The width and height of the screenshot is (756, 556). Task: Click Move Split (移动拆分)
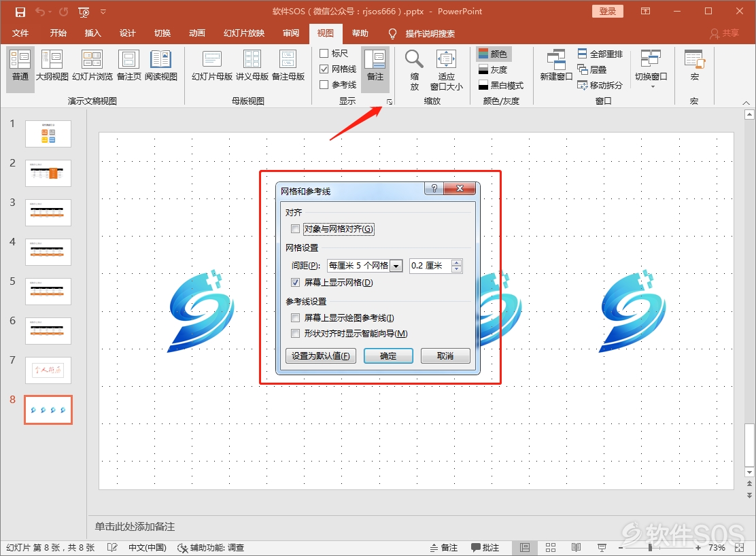[600, 86]
